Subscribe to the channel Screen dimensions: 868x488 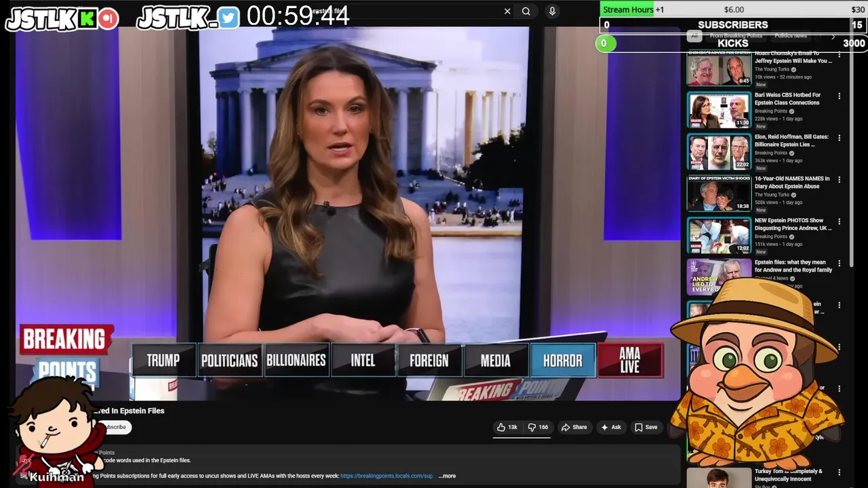point(114,427)
